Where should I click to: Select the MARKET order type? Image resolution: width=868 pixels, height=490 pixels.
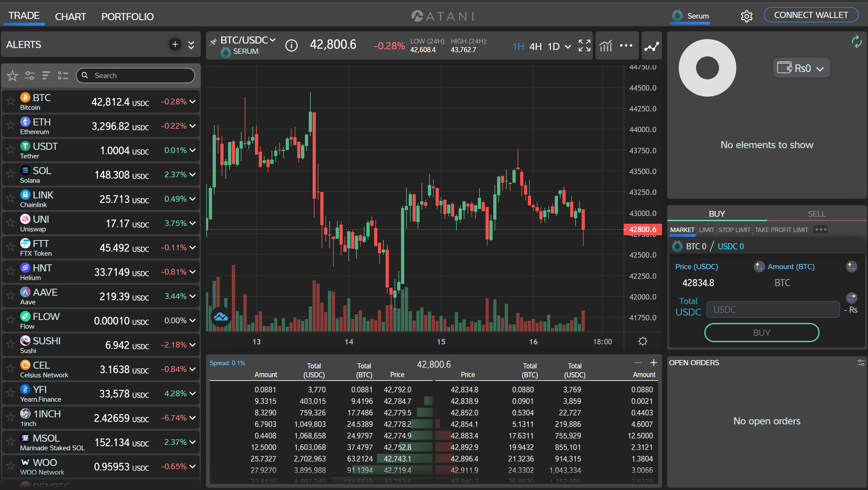(x=682, y=230)
